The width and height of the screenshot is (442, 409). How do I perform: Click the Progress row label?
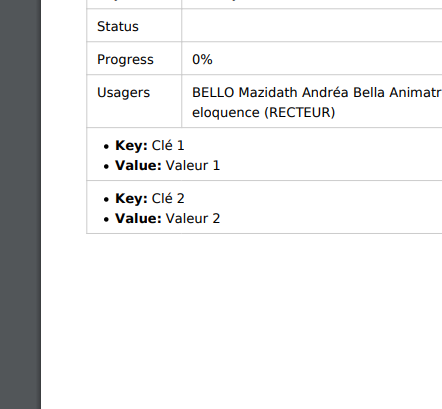pyautogui.click(x=125, y=60)
